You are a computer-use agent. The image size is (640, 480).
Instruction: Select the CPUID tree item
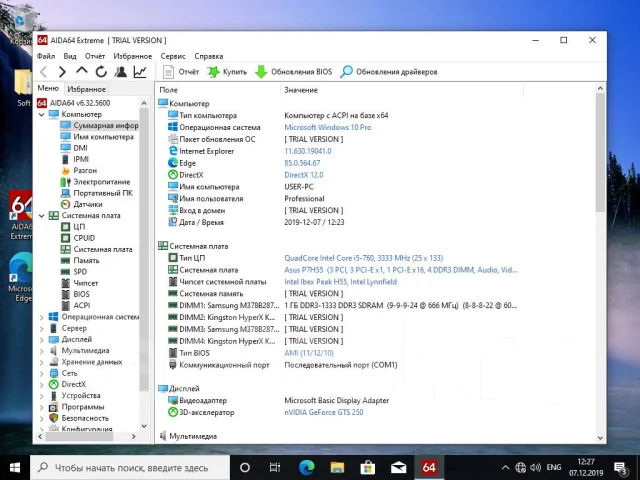78,238
